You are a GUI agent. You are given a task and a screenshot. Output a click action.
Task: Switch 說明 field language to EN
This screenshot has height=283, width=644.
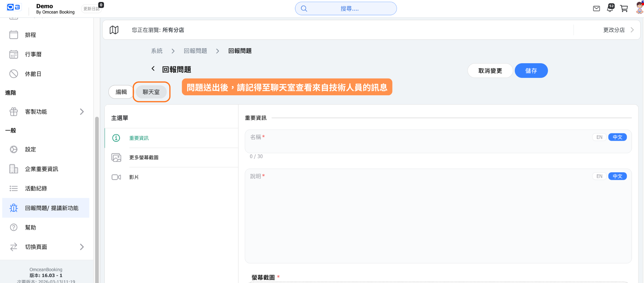pyautogui.click(x=599, y=176)
